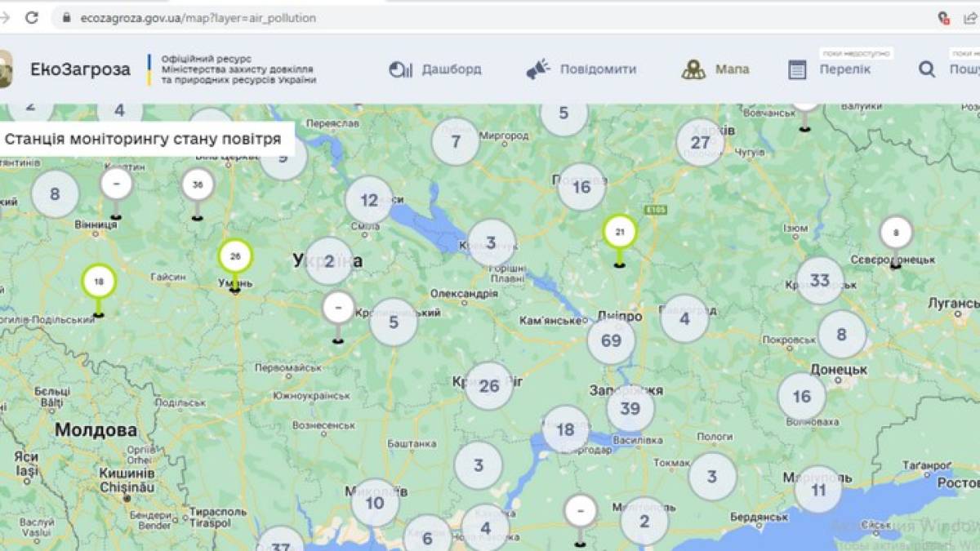Image resolution: width=980 pixels, height=551 pixels.
Task: Open cluster 3 south of Баштанка
Action: (x=479, y=465)
